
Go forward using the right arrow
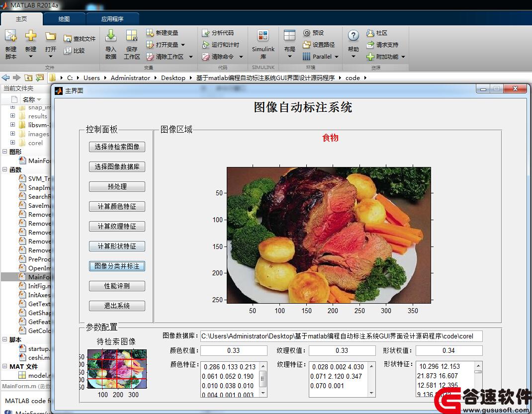16,78
